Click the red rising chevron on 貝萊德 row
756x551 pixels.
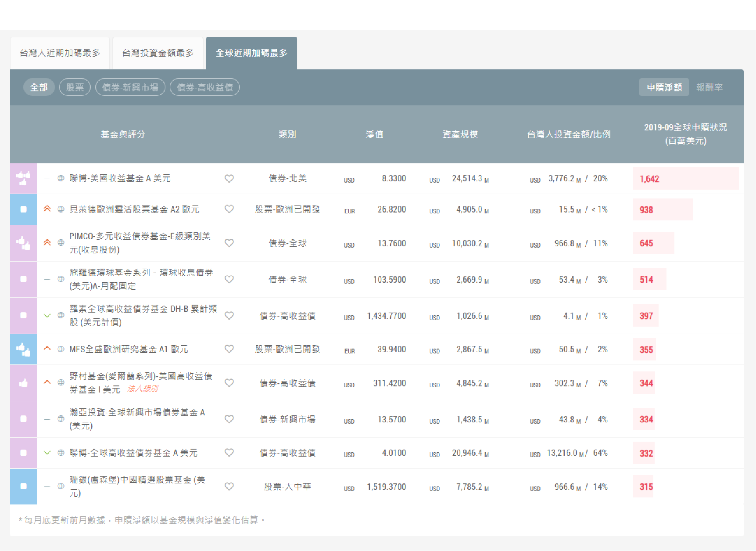click(x=47, y=209)
